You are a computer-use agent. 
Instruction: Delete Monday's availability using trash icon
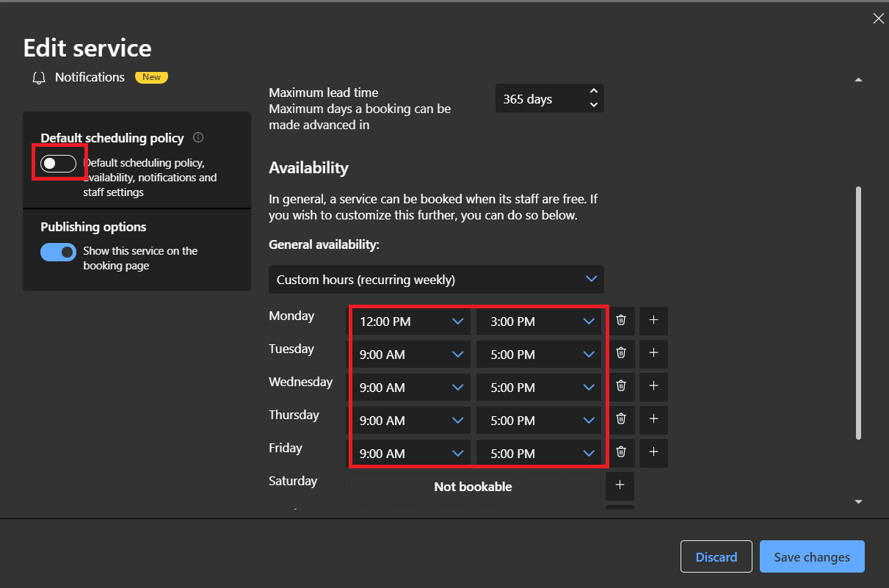click(620, 321)
